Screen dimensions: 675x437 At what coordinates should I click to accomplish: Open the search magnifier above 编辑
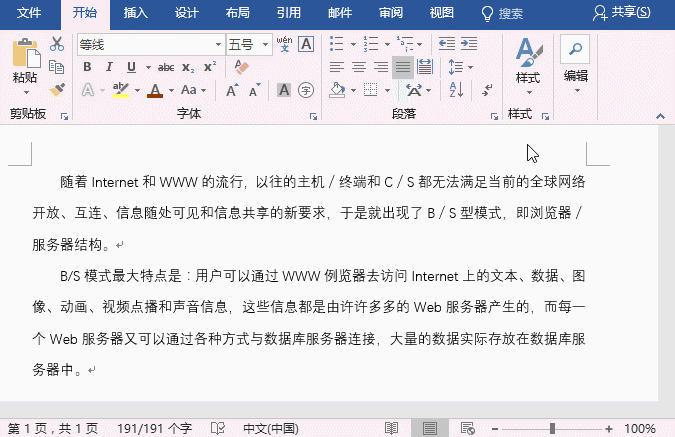point(575,49)
